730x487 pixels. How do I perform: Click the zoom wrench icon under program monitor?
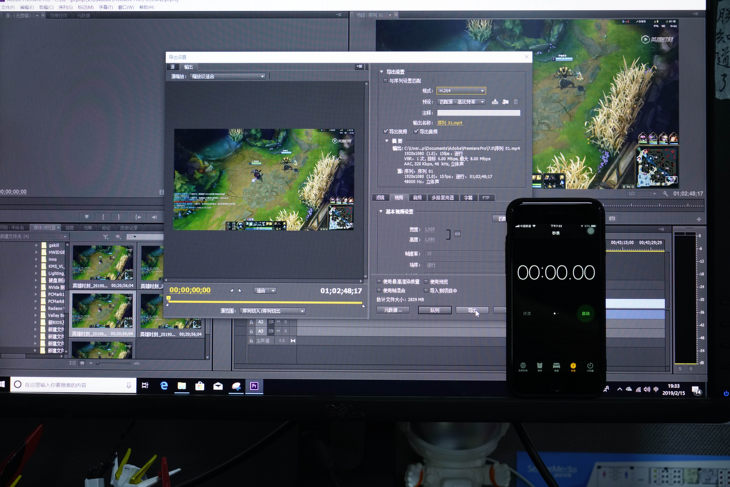pyautogui.click(x=665, y=193)
